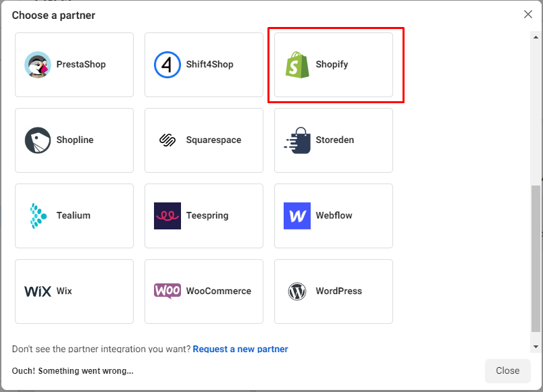543x392 pixels.
Task: Select the "PrestaShop" partner name
Action: point(81,64)
